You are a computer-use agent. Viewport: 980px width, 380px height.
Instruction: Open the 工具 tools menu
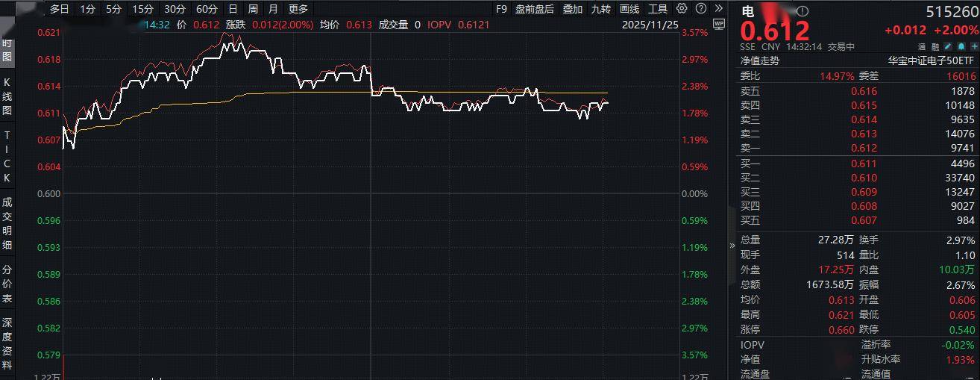(657, 9)
